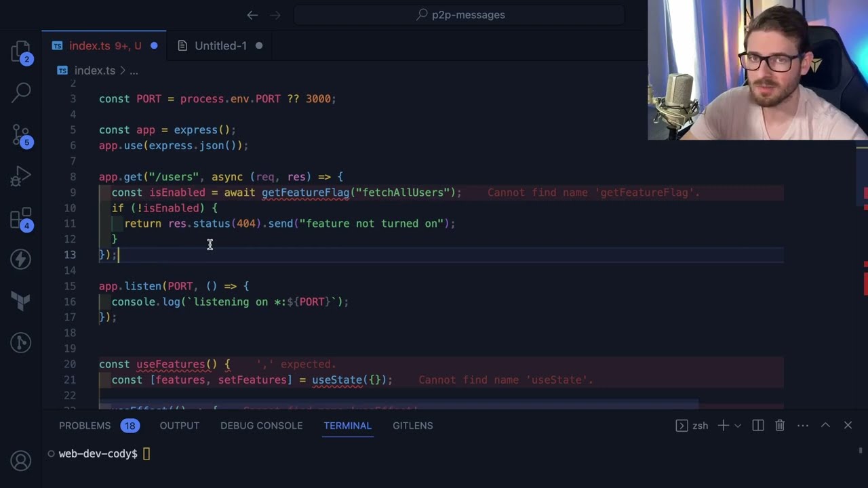
Task: Click the process.env.PORT expression
Action: pyautogui.click(x=230, y=99)
